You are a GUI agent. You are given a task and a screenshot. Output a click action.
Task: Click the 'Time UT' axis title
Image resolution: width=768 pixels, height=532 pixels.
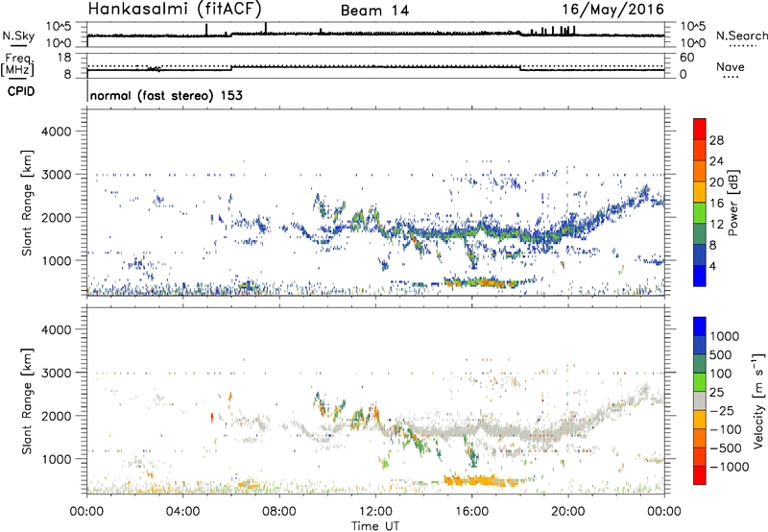(x=375, y=525)
